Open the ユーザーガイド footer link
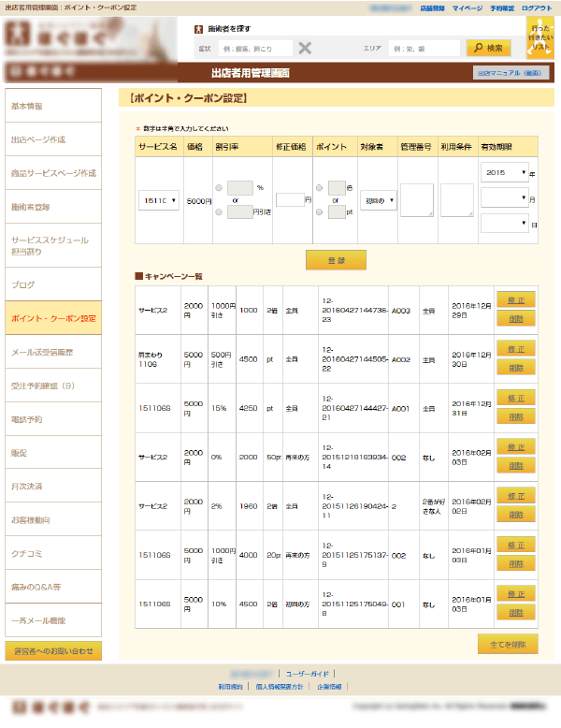Viewport: 561px width, 728px height. 308,673
